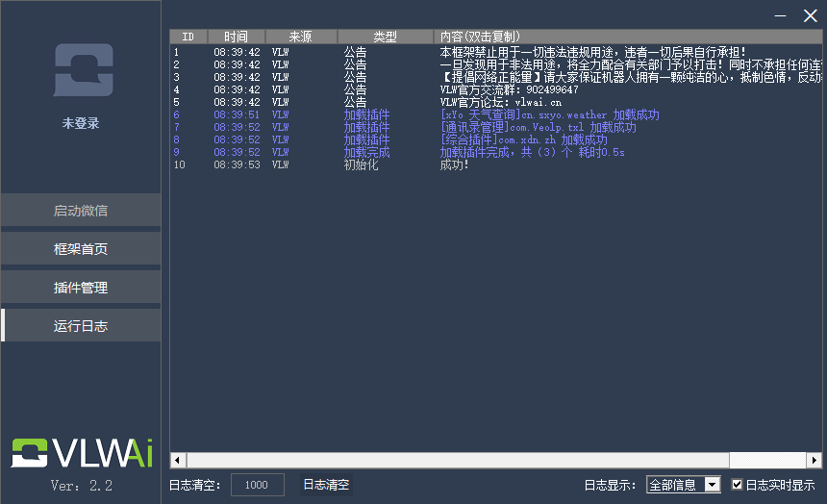Click the 日志清空 button
The image size is (827, 504).
tap(326, 485)
